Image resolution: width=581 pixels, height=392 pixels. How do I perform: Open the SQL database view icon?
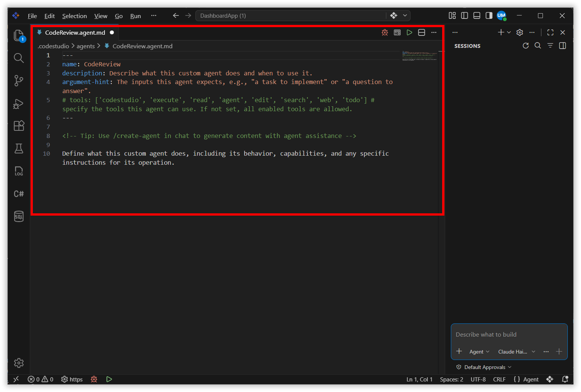coord(19,216)
